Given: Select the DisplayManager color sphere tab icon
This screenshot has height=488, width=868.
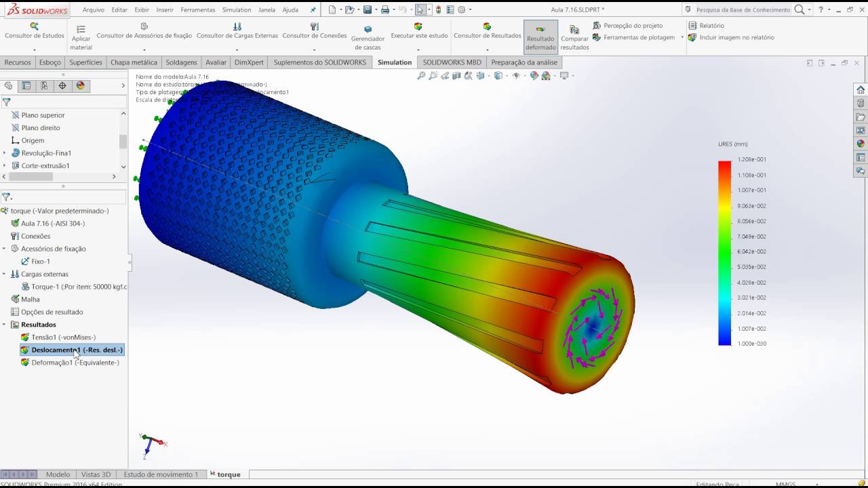Looking at the screenshot, I should pos(81,85).
